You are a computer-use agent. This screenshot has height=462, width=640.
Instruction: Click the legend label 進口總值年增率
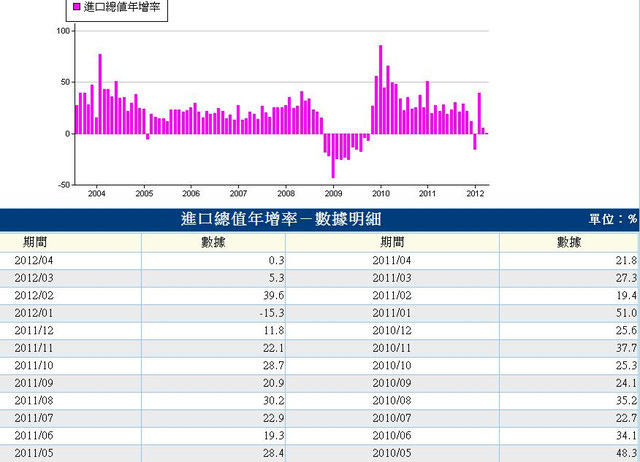(x=122, y=7)
